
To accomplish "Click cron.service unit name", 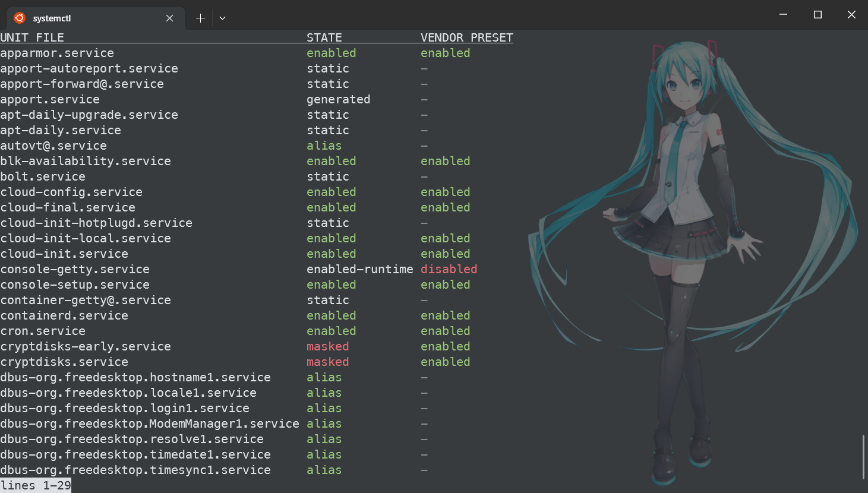I will point(43,331).
